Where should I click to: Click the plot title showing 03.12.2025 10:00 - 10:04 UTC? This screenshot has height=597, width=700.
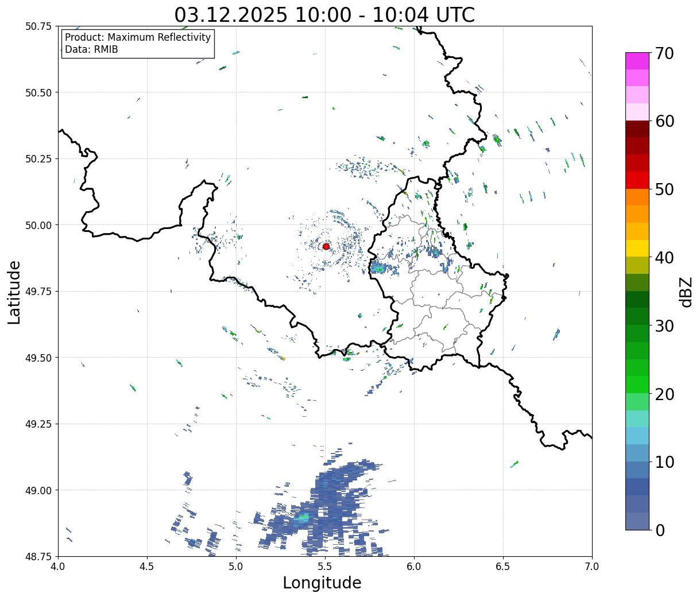324,14
